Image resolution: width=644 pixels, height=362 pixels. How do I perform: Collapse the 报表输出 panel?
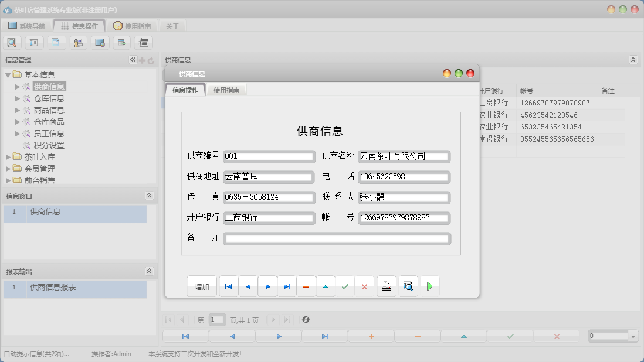click(149, 271)
